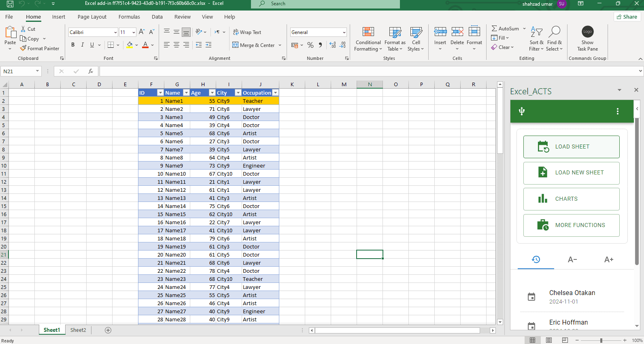Click the comma style icon

point(320,45)
